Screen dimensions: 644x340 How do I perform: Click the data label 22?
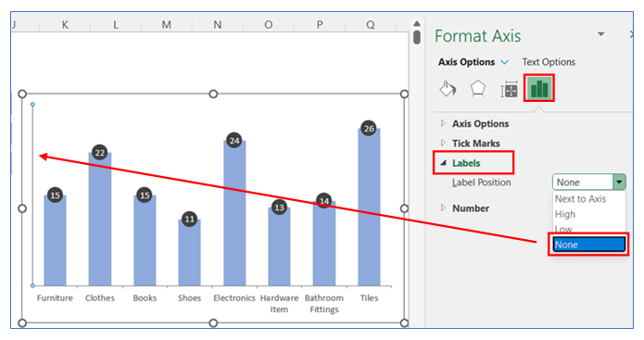[100, 153]
